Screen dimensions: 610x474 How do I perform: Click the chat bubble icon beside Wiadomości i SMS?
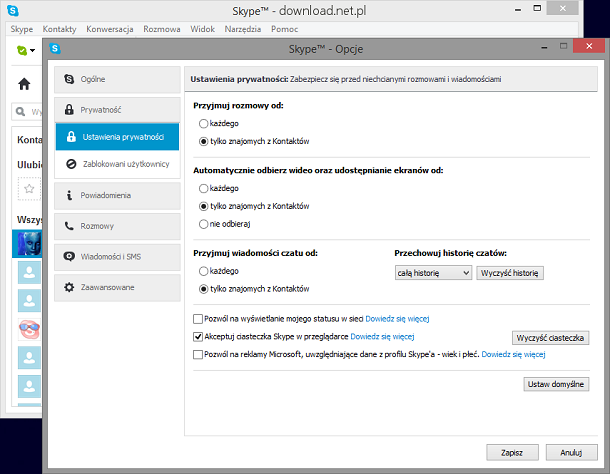coord(69,256)
